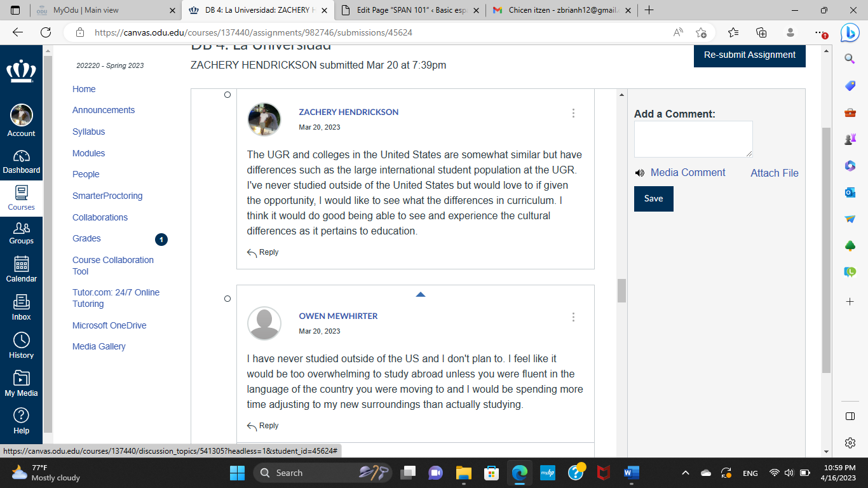Click inside the Add a Comment textbox

point(693,139)
